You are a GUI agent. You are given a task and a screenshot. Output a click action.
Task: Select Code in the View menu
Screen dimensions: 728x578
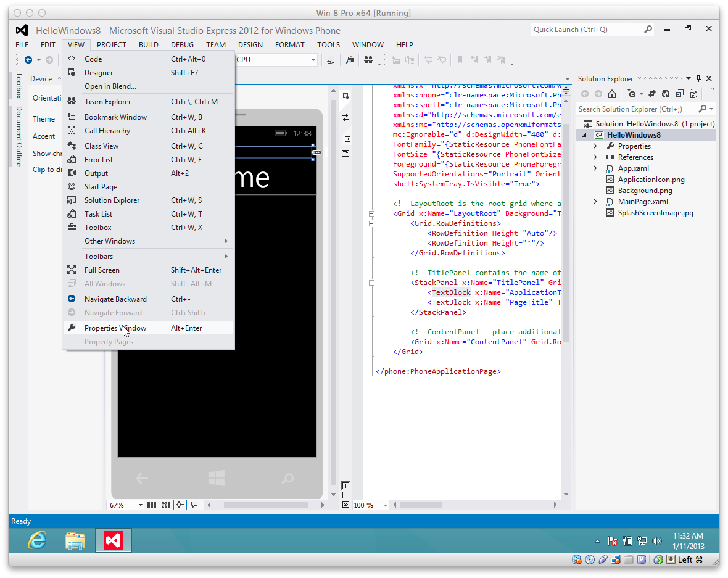(x=148, y=59)
